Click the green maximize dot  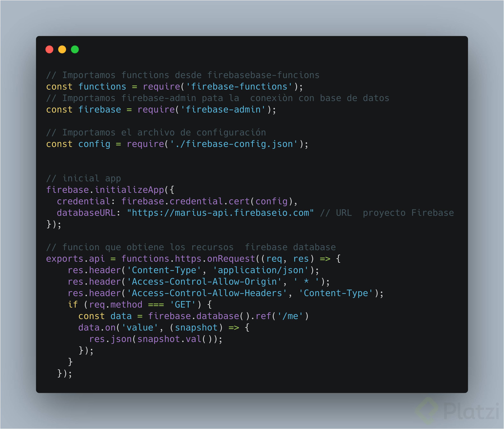pyautogui.click(x=75, y=49)
